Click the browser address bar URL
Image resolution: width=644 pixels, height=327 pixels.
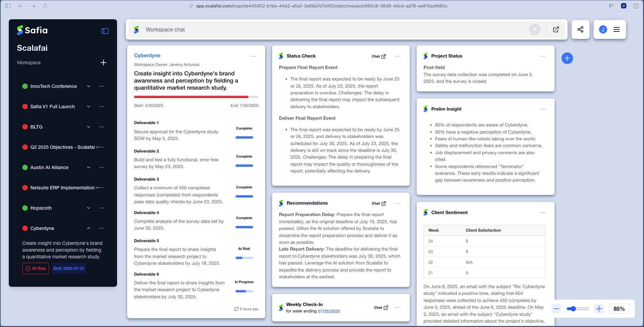point(322,6)
